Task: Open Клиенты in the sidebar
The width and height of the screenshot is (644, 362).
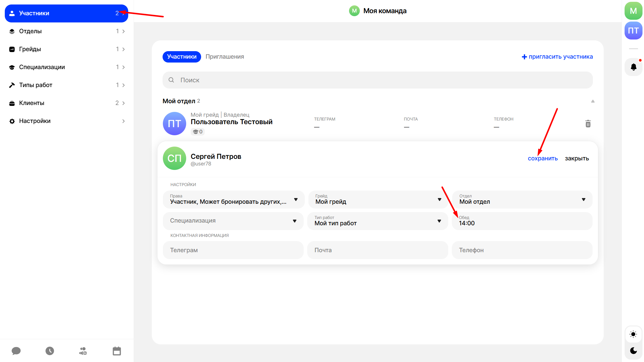Action: [66, 103]
